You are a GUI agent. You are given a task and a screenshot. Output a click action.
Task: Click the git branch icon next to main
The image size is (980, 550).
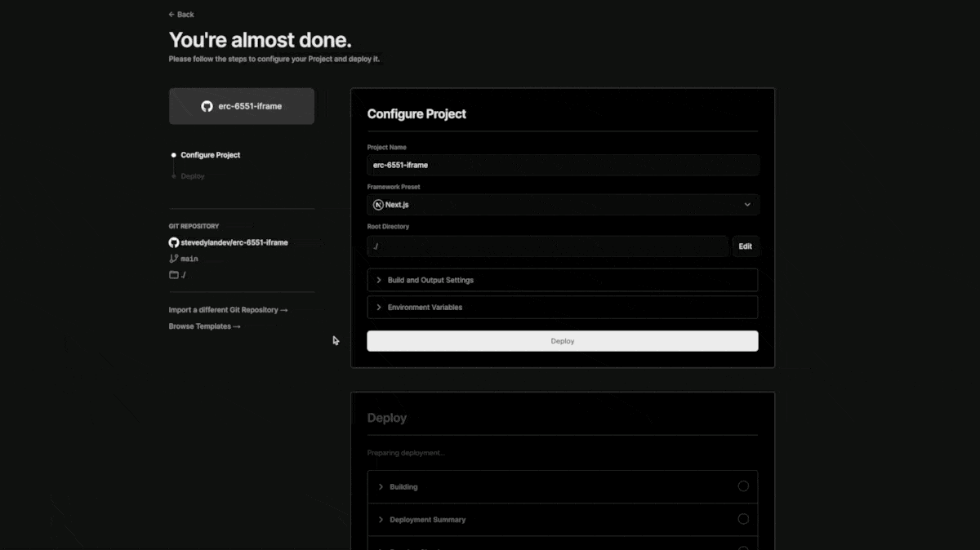pos(173,259)
